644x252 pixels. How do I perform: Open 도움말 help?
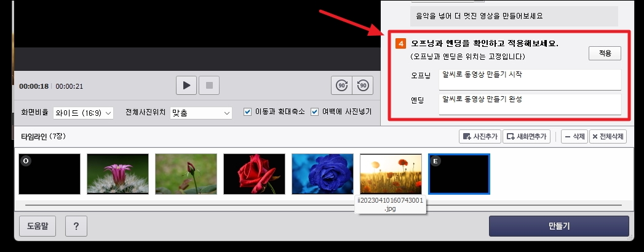38,226
